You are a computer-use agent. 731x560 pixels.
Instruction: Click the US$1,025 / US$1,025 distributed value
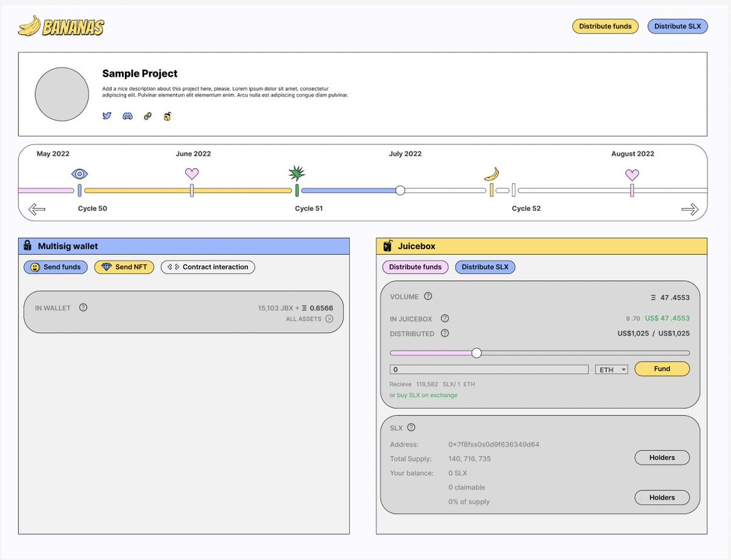(x=654, y=333)
